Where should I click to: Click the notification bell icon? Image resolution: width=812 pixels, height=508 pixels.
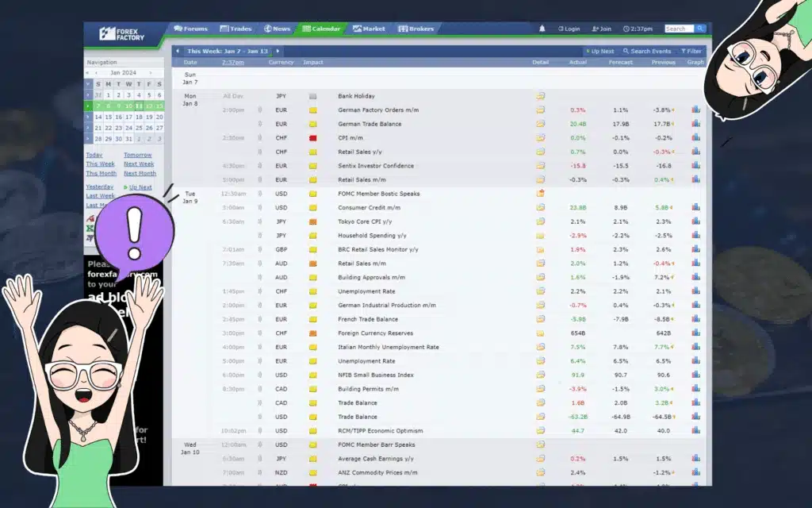pos(542,29)
